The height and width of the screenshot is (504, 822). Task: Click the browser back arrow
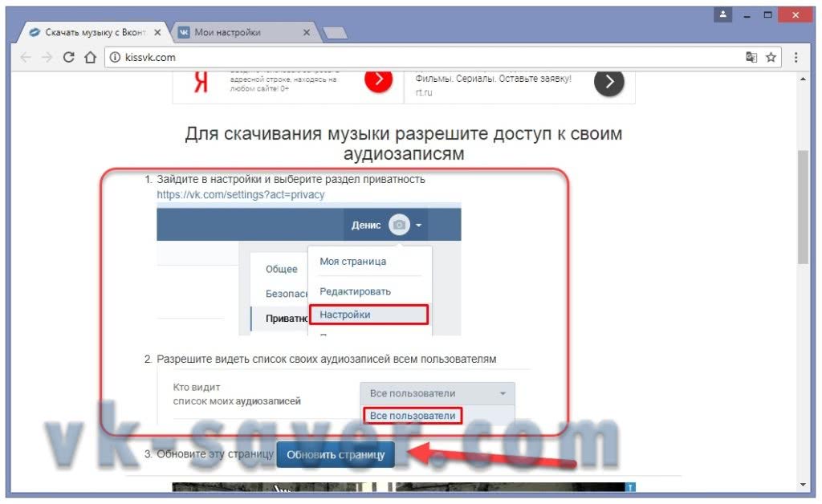click(x=26, y=57)
